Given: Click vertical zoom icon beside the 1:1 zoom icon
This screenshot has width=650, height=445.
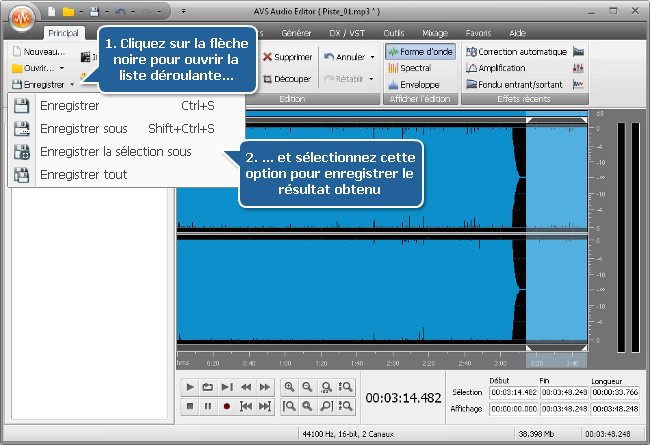Looking at the screenshot, I should pos(345,387).
